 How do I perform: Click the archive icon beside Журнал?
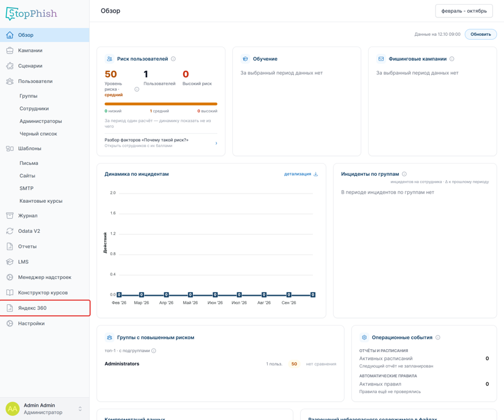tap(10, 215)
